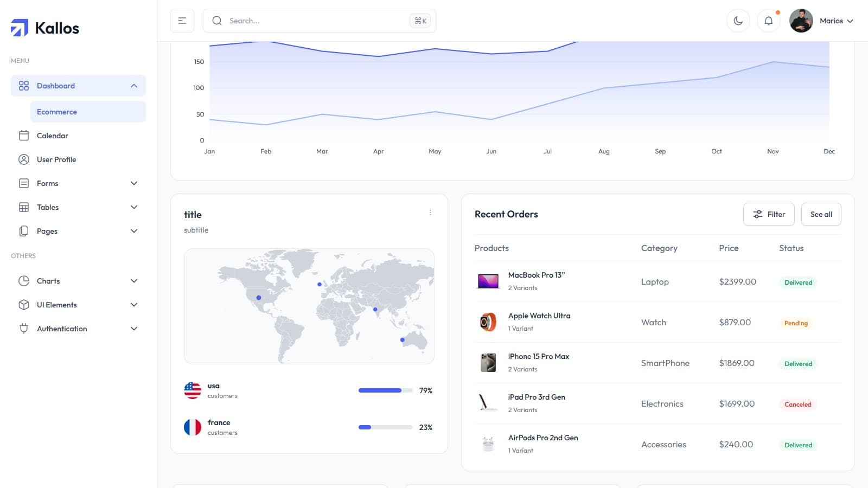
Task: Click the See all button
Action: pyautogui.click(x=821, y=214)
